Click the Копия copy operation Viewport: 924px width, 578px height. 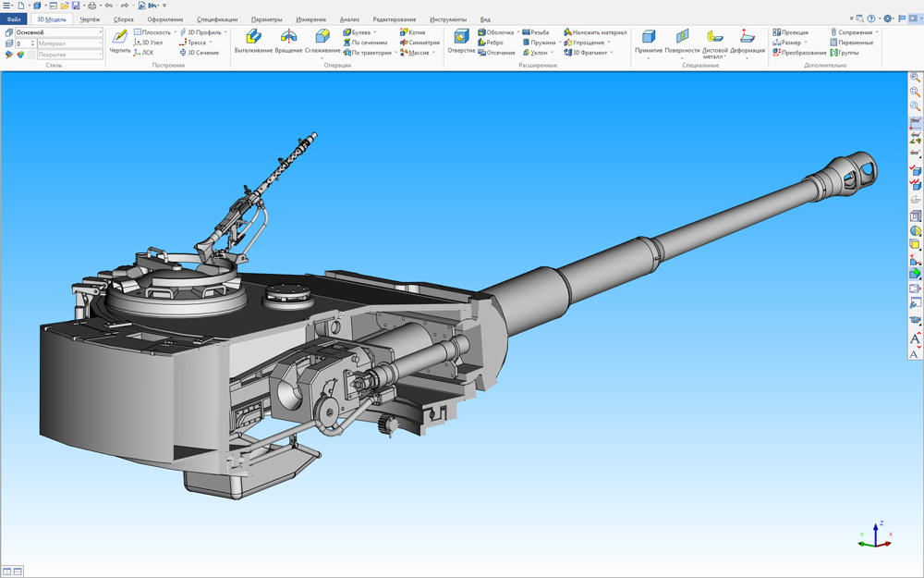[x=412, y=32]
